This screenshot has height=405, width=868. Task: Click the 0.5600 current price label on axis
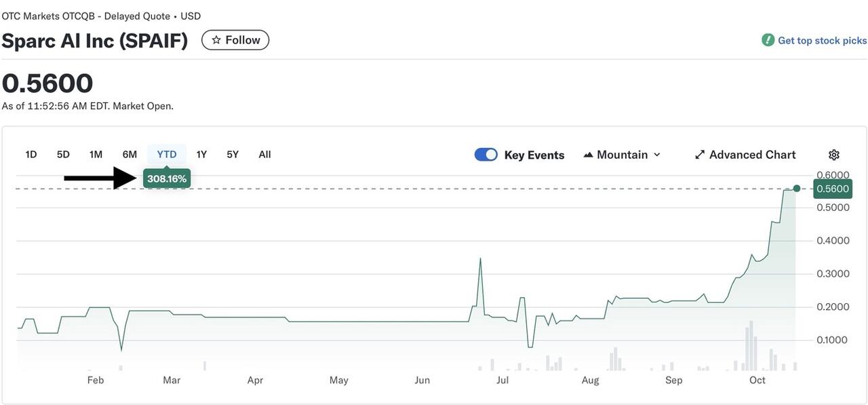click(x=833, y=189)
